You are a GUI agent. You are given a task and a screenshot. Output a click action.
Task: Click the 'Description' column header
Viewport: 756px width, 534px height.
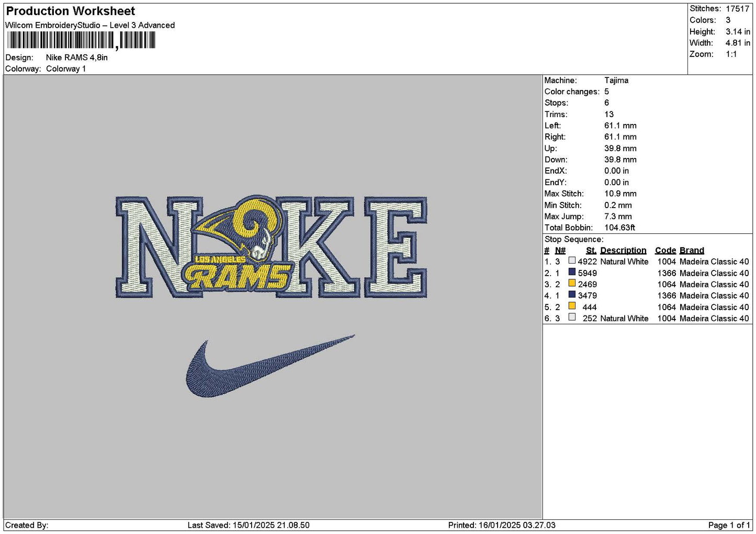pyautogui.click(x=623, y=251)
